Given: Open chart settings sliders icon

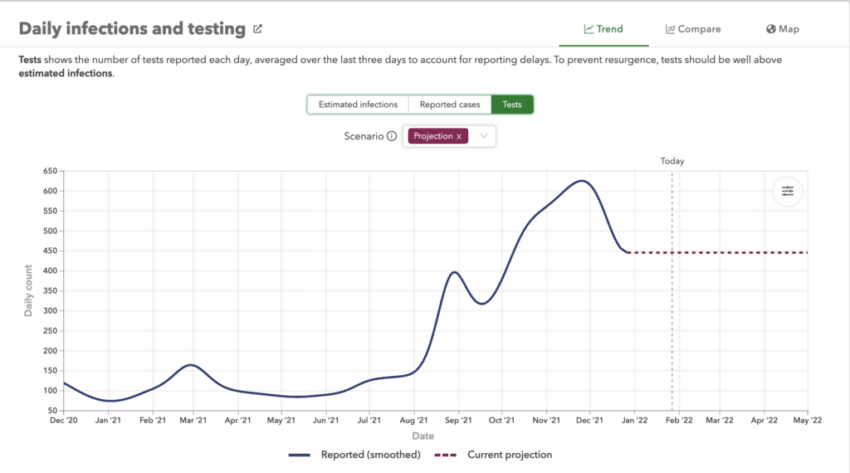Looking at the screenshot, I should pyautogui.click(x=787, y=191).
